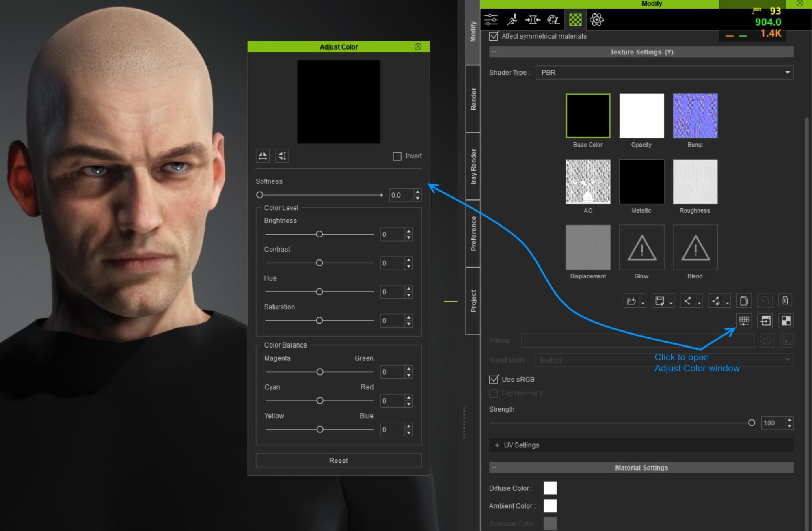The image size is (812, 531).
Task: Open the Motion tab icon in Modify
Action: (512, 19)
